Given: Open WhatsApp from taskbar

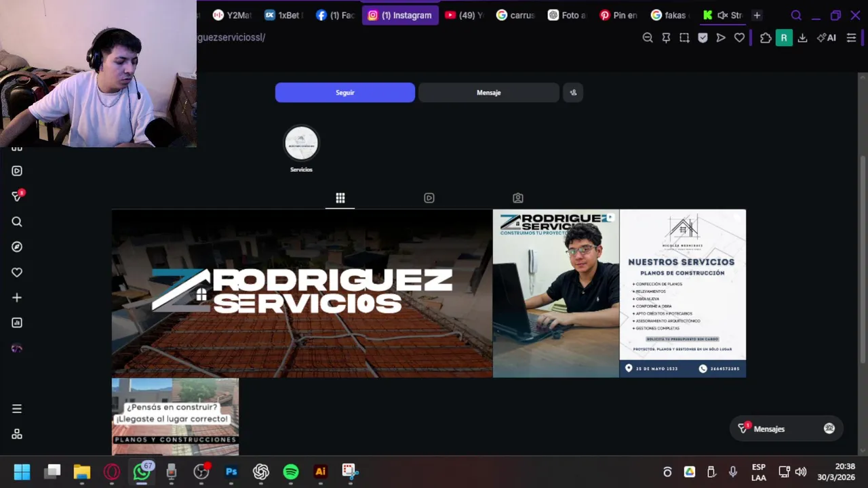Looking at the screenshot, I should (142, 472).
